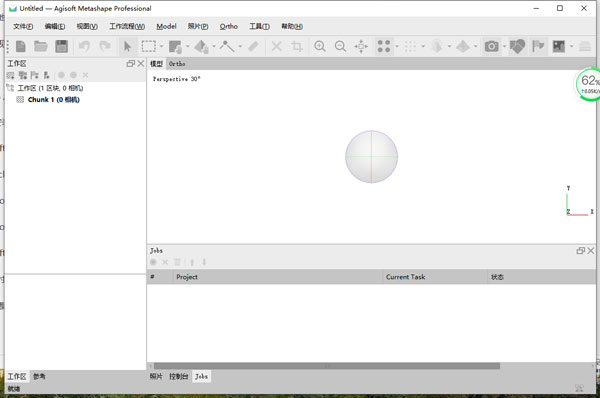The image size is (600, 398).
Task: Open the tiled model view dropdown arrow
Action: click(476, 46)
